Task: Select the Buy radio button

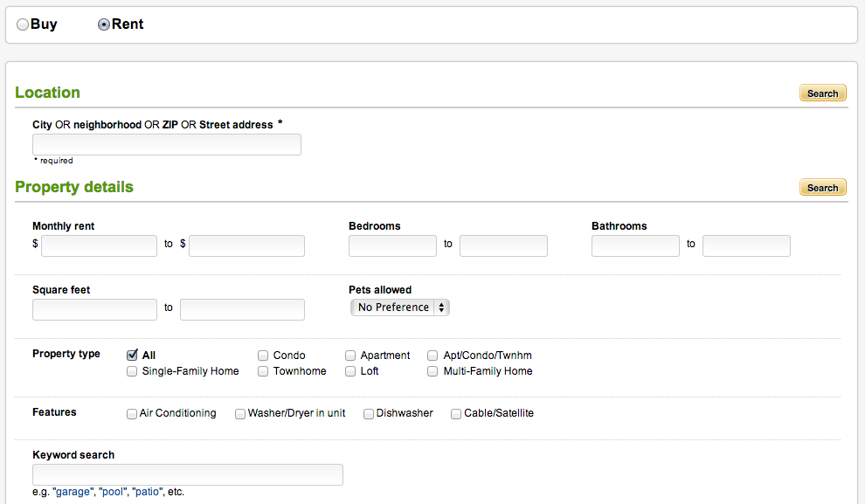Action: pos(23,25)
